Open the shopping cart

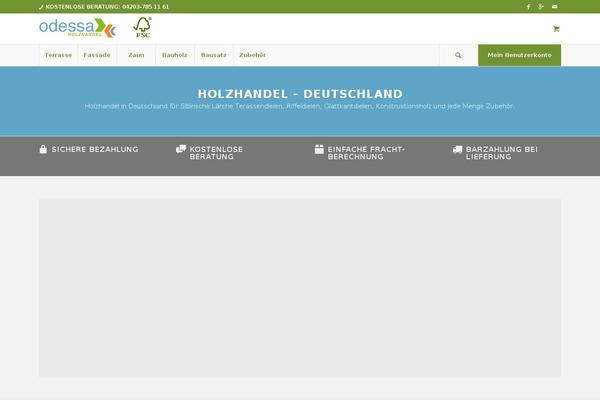(x=556, y=29)
